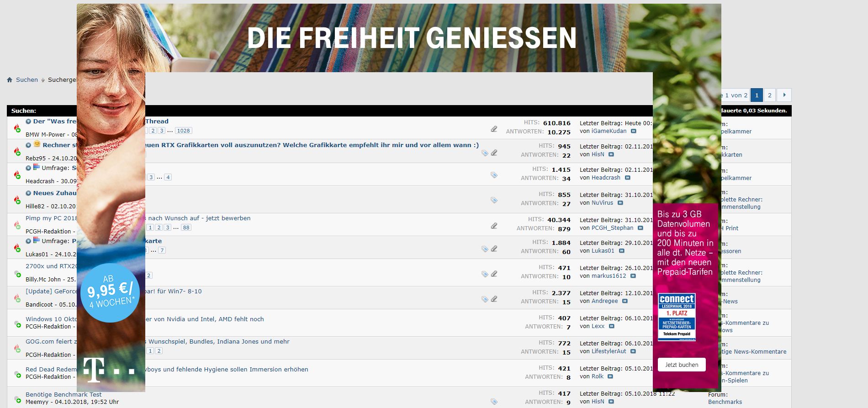Click the tag icon in the 417 hits row
The width and height of the screenshot is (868, 408).
click(x=494, y=402)
